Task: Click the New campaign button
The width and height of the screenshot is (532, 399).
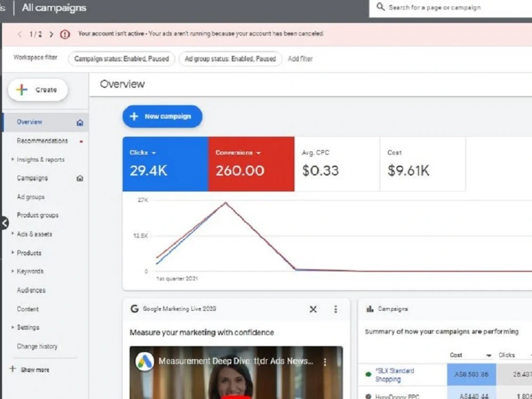Action: click(162, 117)
